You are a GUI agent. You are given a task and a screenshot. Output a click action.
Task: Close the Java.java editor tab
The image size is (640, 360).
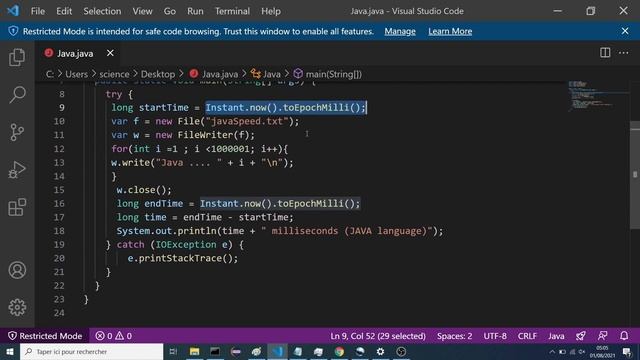[110, 53]
